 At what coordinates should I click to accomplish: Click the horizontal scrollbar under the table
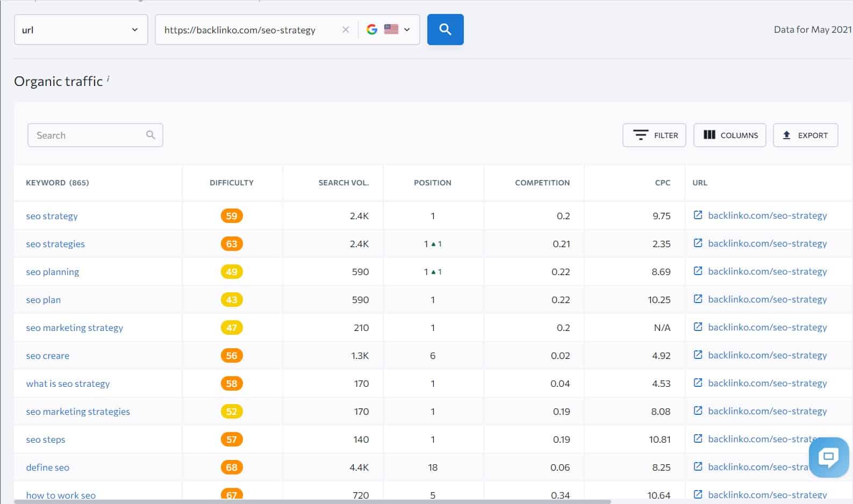(312, 502)
